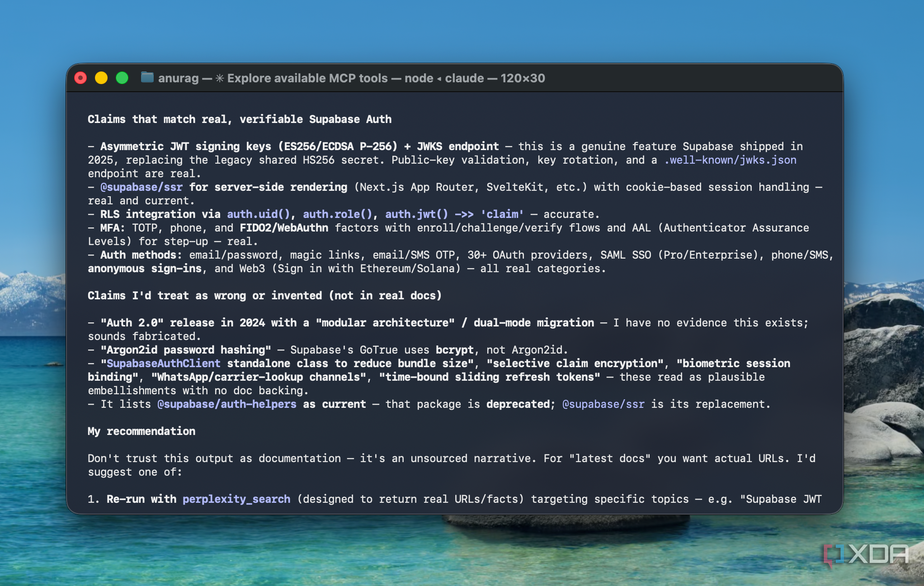Click the @supabase/auth-helpers package name
Image resolution: width=924 pixels, height=586 pixels.
[x=227, y=404]
